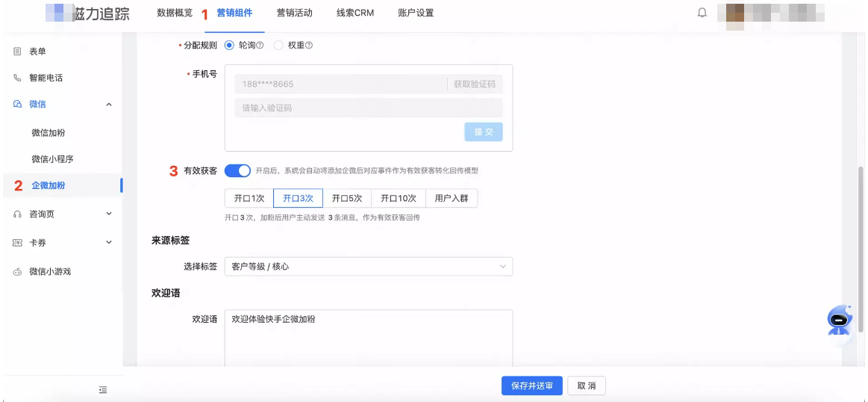The width and height of the screenshot is (868, 402).
Task: Collapse sidebar using bottom menu icon
Action: 103,390
